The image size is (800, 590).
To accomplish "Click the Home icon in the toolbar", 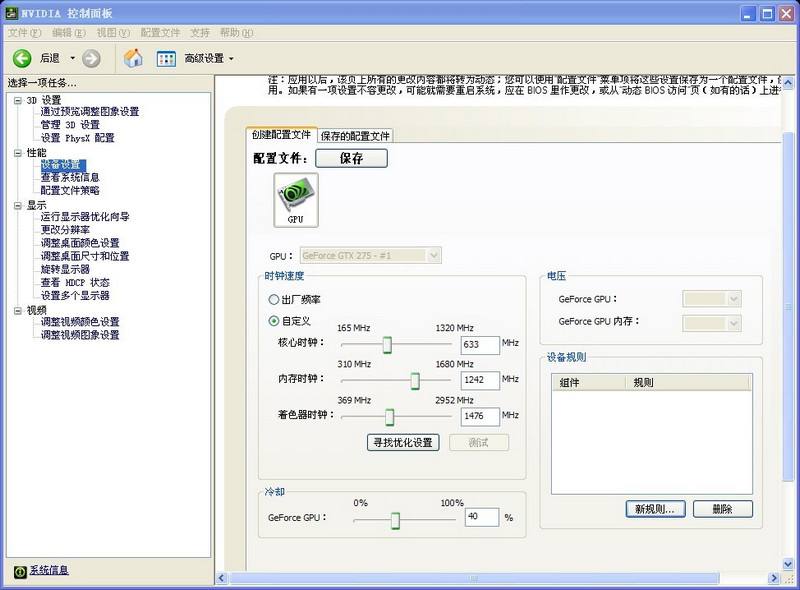I will point(133,57).
